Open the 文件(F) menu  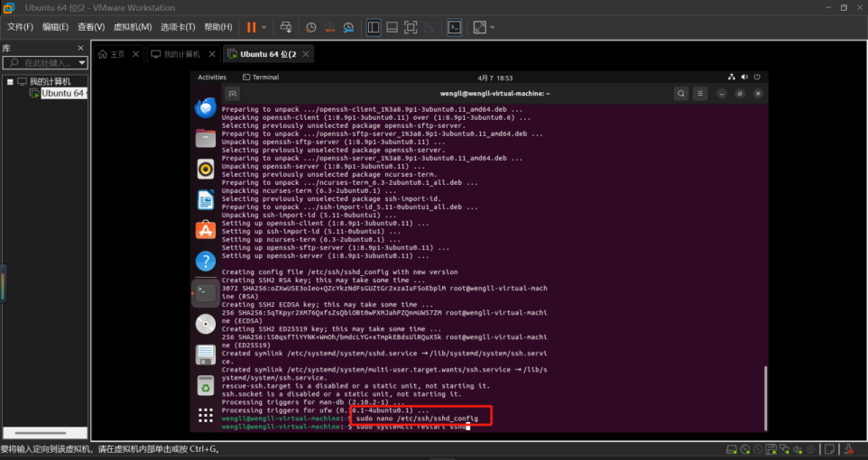coord(20,27)
